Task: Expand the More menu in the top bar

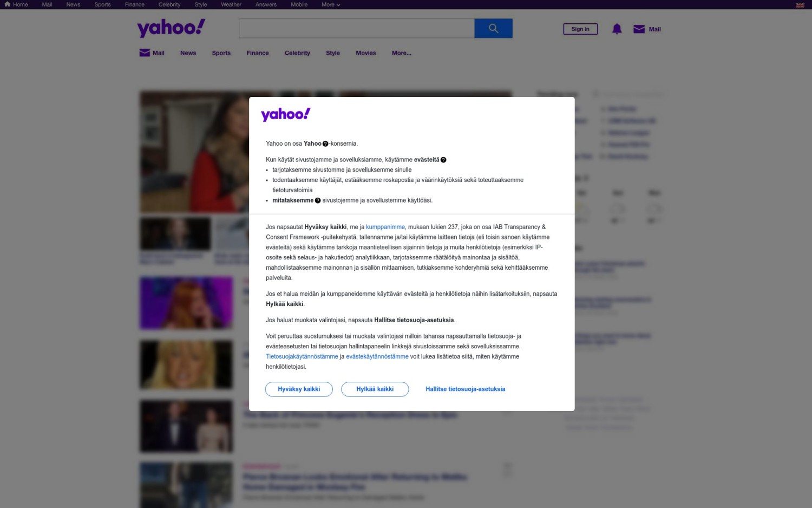Action: coord(331,4)
